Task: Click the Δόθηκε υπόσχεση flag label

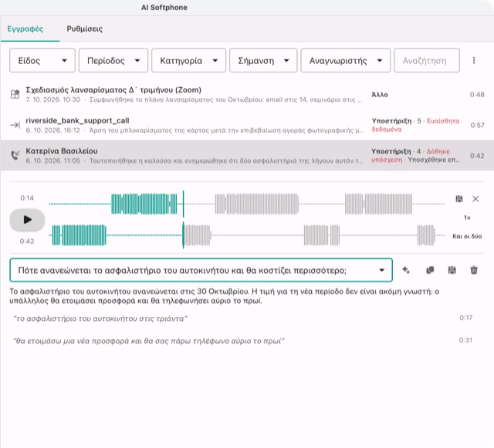Action: pyautogui.click(x=411, y=156)
